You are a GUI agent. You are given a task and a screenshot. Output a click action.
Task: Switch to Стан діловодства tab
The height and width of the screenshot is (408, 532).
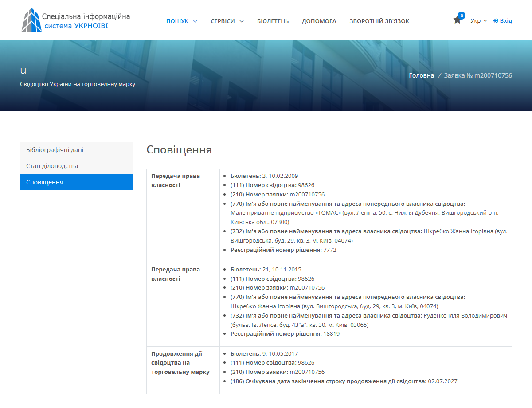(x=52, y=166)
